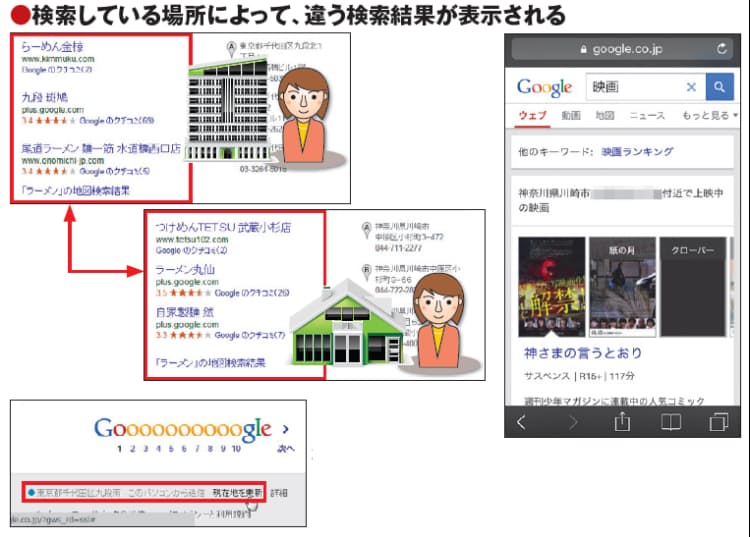Open Google reviews under つけめんTETSU

click(191, 250)
